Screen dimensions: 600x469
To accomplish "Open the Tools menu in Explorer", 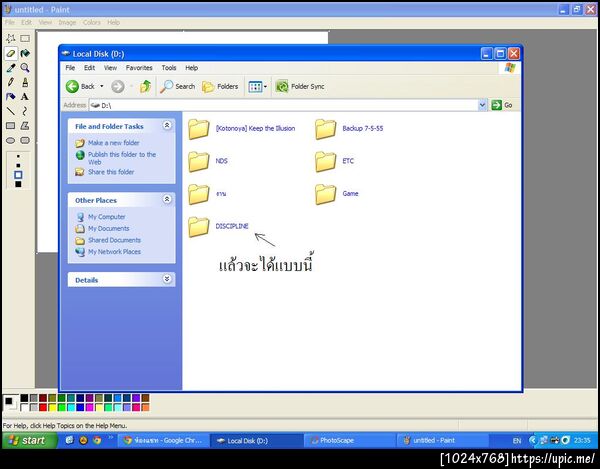I will [169, 68].
